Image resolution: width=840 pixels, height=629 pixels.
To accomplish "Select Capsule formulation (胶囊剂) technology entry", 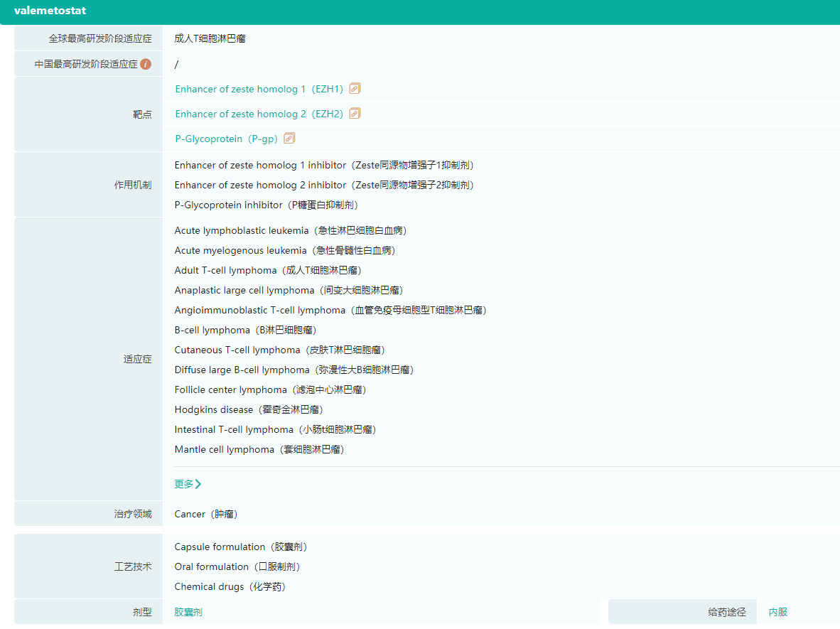I will (241, 547).
